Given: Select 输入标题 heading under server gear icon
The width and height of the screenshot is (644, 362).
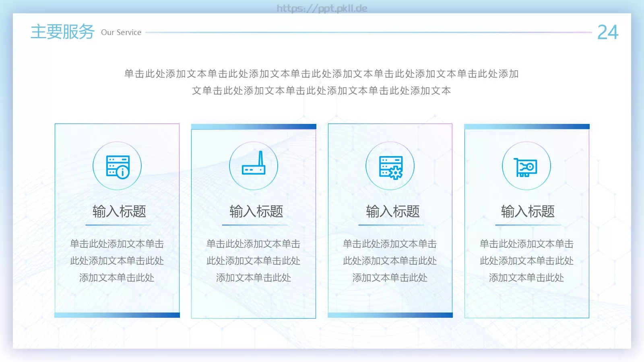Looking at the screenshot, I should click(392, 211).
